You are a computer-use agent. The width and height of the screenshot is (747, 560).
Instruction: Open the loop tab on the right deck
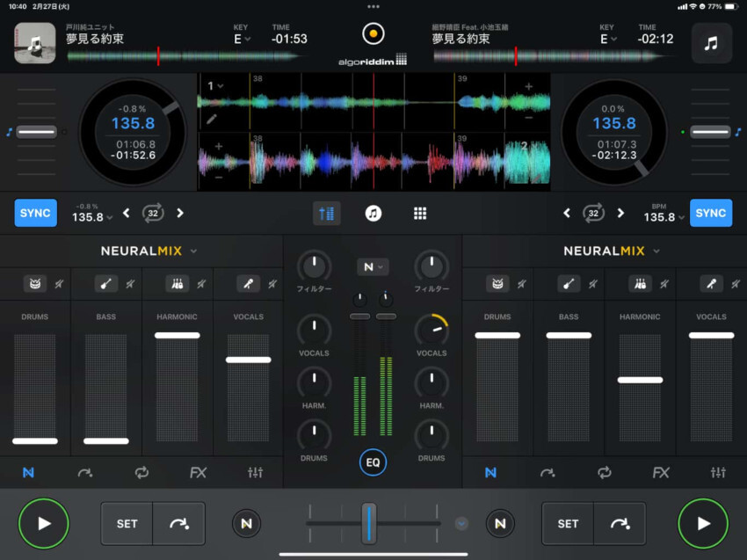604,473
